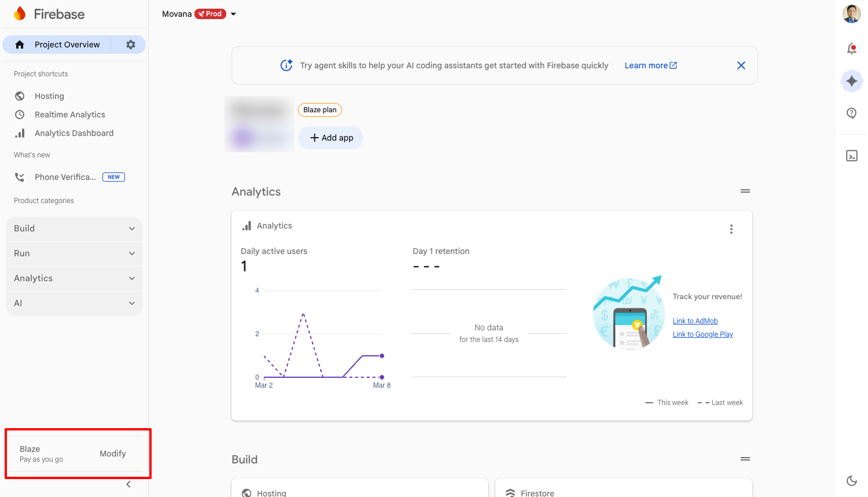Click the Analytics card title icon
The height and width of the screenshot is (497, 868).
click(247, 226)
